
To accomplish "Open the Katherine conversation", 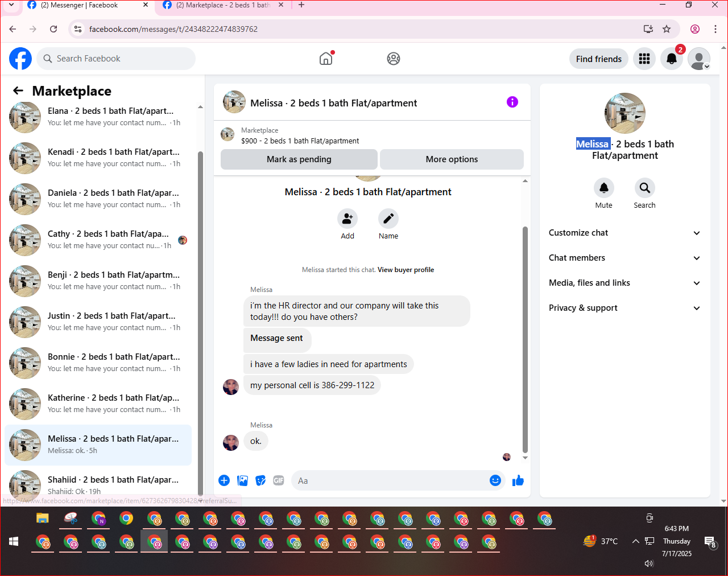I will pyautogui.click(x=98, y=404).
